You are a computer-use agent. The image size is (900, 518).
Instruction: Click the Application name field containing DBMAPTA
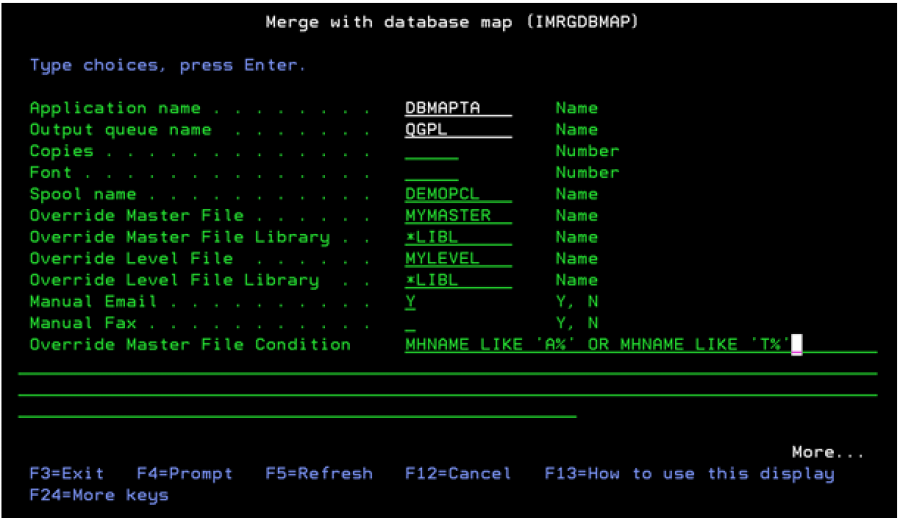457,108
